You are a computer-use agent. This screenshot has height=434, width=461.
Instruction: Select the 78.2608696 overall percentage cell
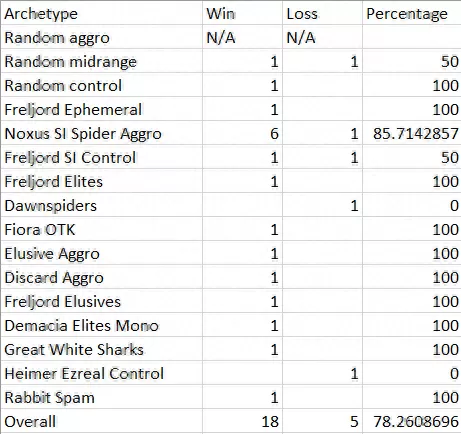412,421
